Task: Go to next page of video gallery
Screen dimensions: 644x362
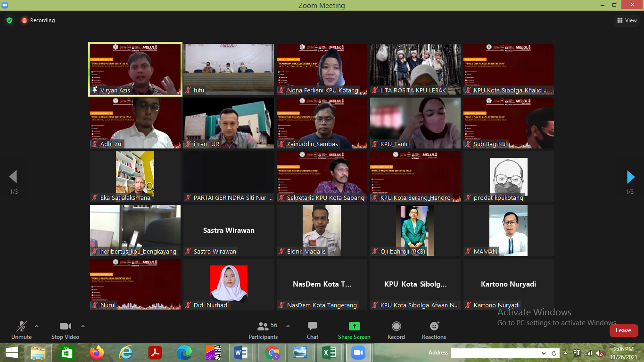Action: coord(630,177)
